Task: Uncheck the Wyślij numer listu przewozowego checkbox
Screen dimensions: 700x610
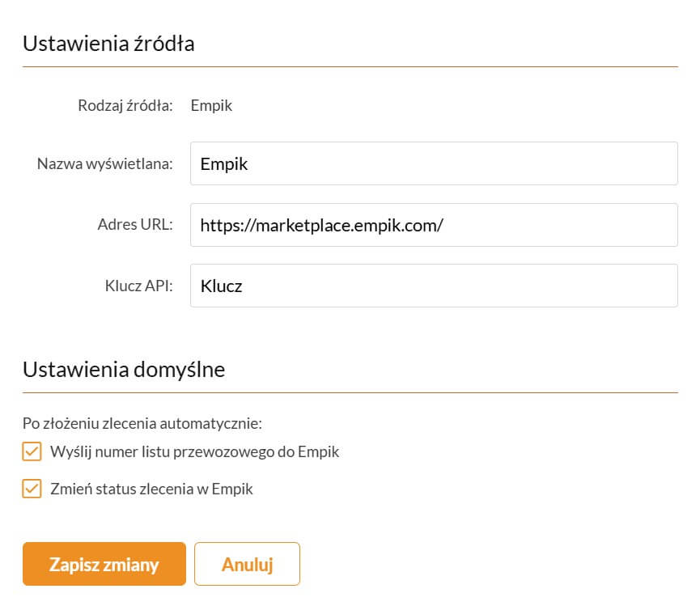Action: (32, 451)
